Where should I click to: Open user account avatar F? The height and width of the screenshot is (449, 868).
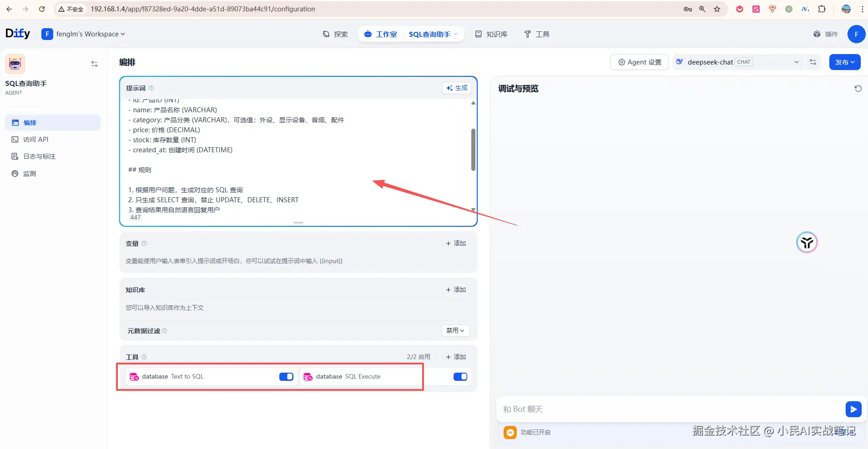[x=856, y=34]
